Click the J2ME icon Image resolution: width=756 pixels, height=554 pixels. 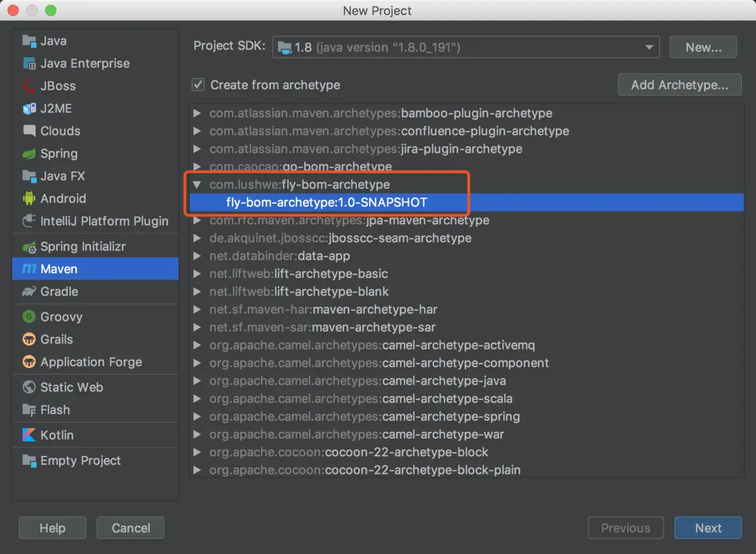coord(29,108)
